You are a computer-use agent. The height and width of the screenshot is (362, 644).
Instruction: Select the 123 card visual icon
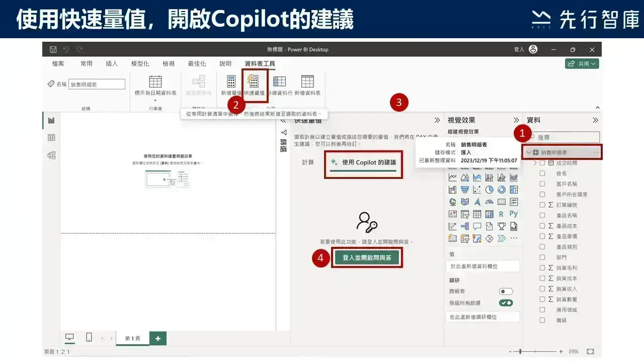click(502, 202)
